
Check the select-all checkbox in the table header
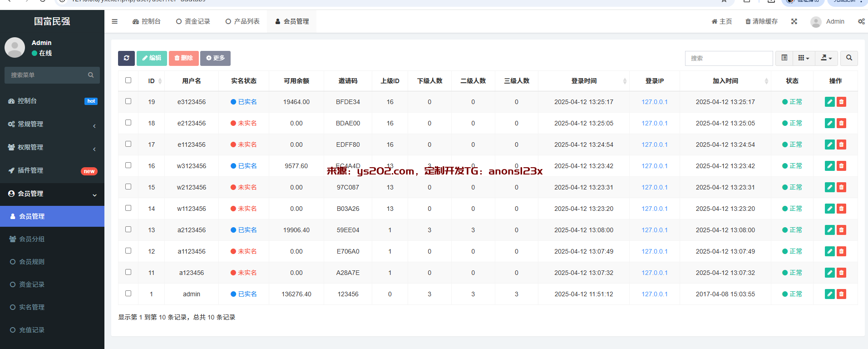click(128, 80)
